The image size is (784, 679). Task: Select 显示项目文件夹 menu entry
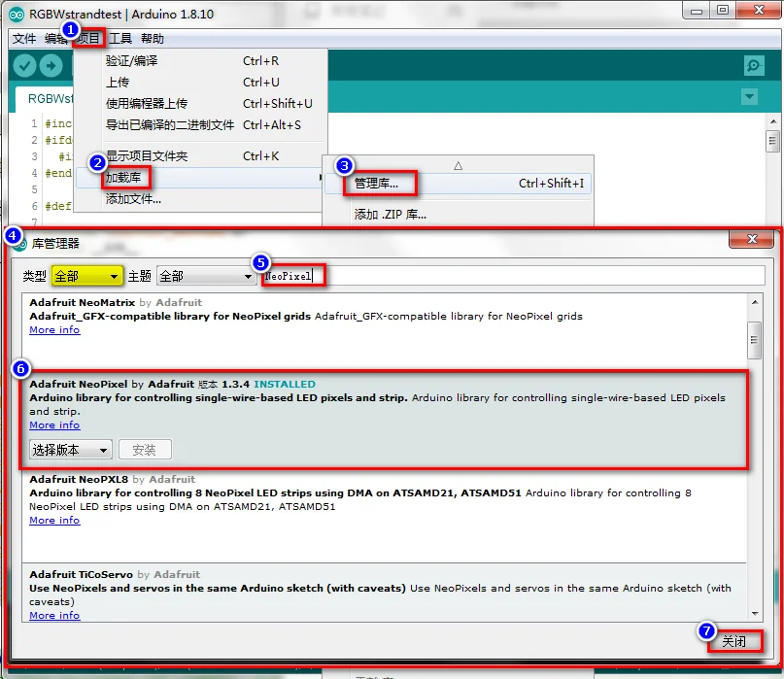click(x=200, y=156)
